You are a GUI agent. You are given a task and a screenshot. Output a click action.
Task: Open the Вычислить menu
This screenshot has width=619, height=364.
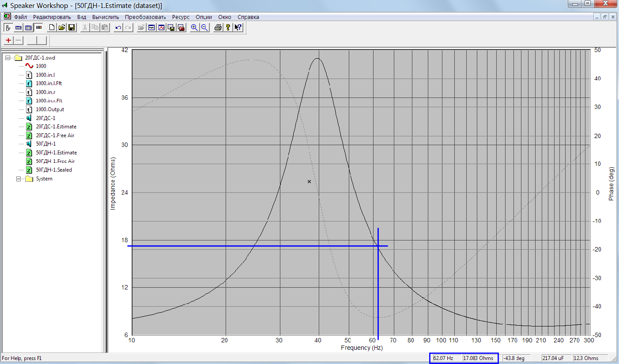point(106,17)
